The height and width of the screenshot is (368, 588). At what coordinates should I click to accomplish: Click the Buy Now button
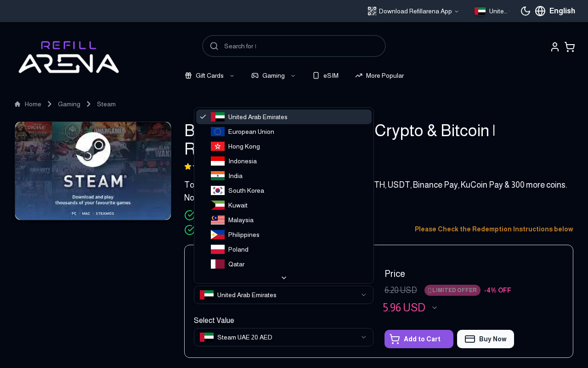coord(486,339)
